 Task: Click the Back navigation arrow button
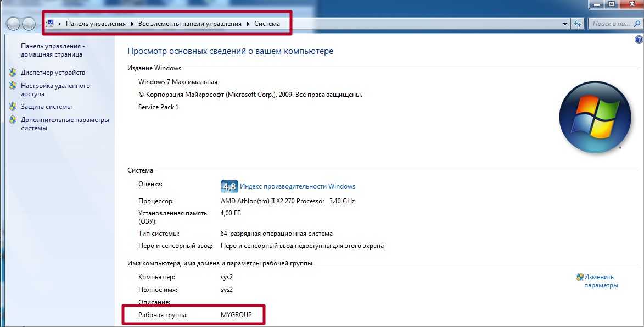point(14,24)
